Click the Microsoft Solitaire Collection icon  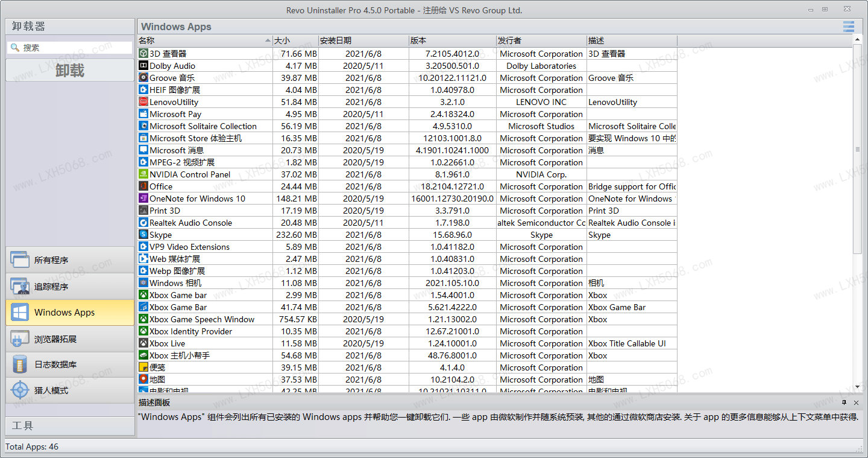click(143, 126)
